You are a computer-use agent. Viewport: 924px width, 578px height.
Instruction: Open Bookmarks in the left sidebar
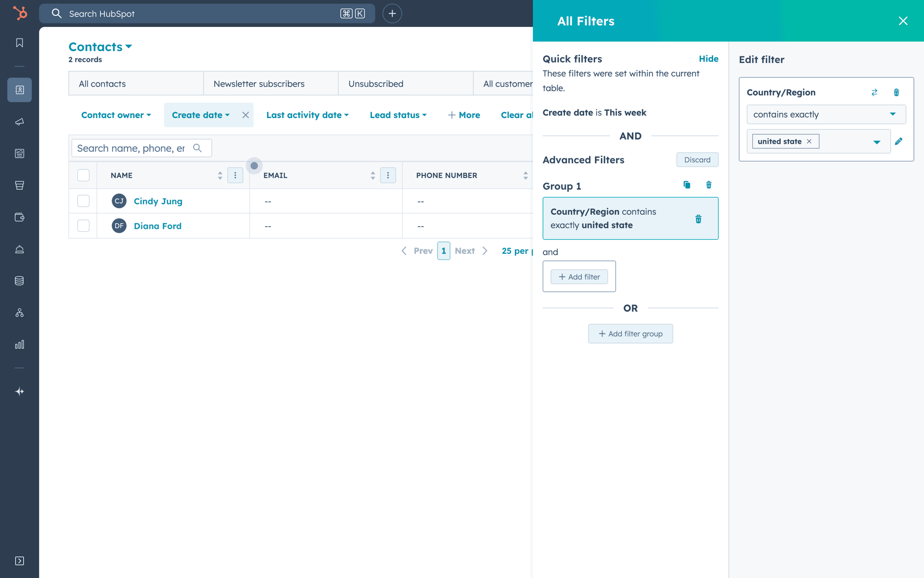(19, 43)
